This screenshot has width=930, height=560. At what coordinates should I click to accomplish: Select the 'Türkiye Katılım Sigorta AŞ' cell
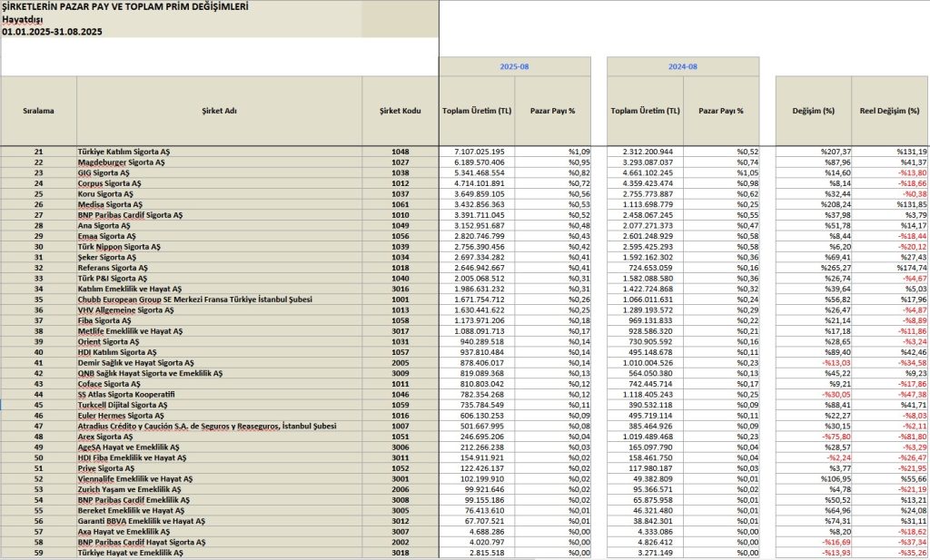click(219, 152)
